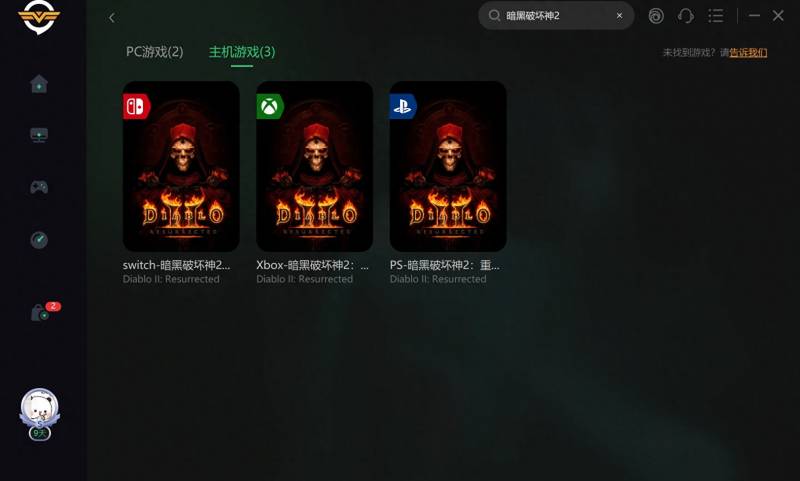Open the Ubisoft swirl icon in header
This screenshot has height=481, width=800.
click(x=656, y=16)
